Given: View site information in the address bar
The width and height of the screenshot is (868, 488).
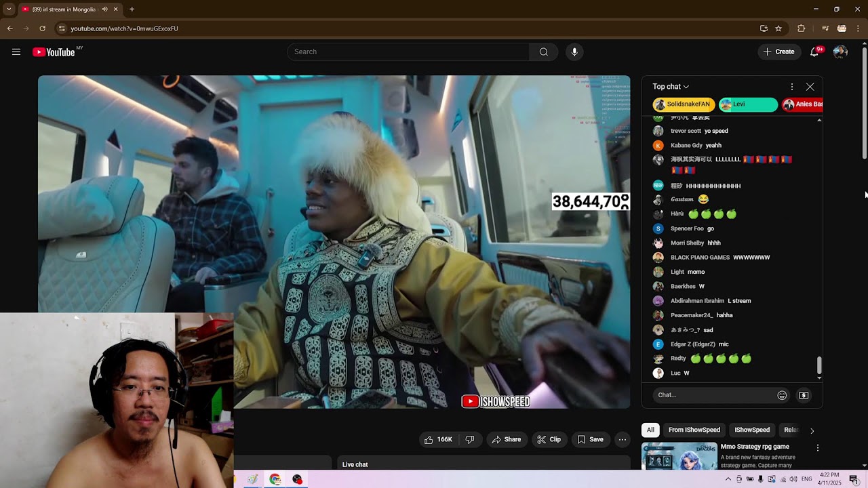Looking at the screenshot, I should [x=62, y=28].
